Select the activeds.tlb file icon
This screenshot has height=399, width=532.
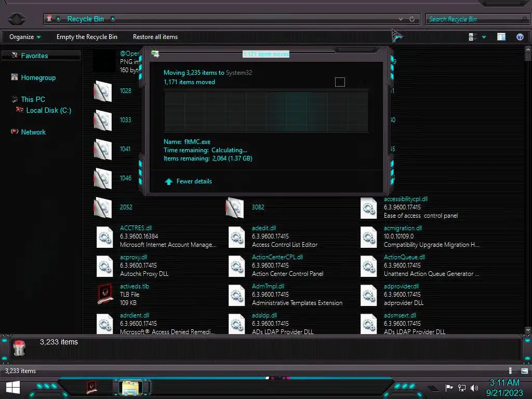pos(105,294)
